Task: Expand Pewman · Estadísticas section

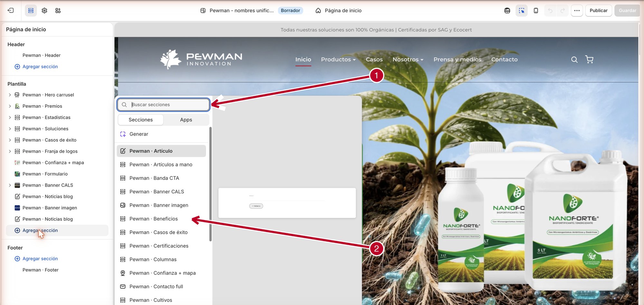Action: pos(10,117)
